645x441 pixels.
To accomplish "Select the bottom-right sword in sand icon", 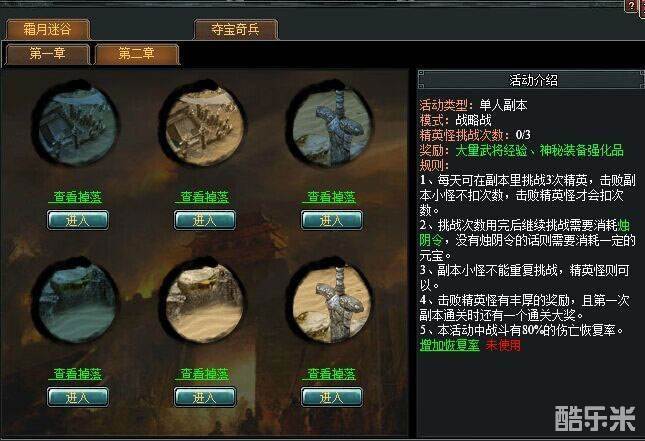I will [330, 302].
